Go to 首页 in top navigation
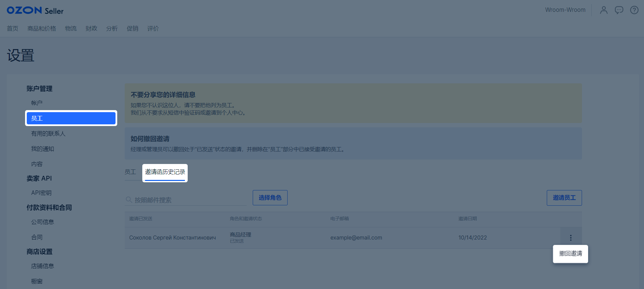Image resolution: width=644 pixels, height=289 pixels. (x=13, y=28)
